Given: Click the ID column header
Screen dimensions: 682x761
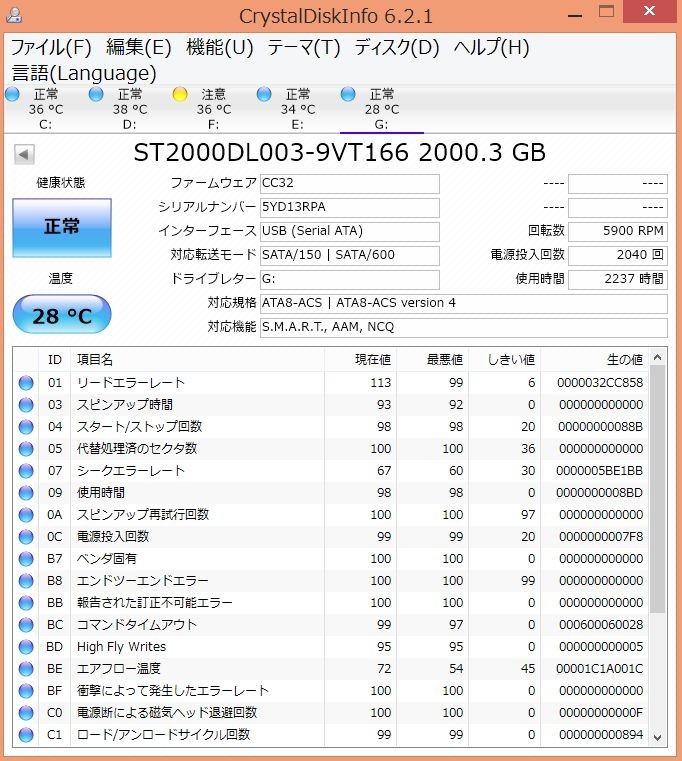Looking at the screenshot, I should [54, 360].
